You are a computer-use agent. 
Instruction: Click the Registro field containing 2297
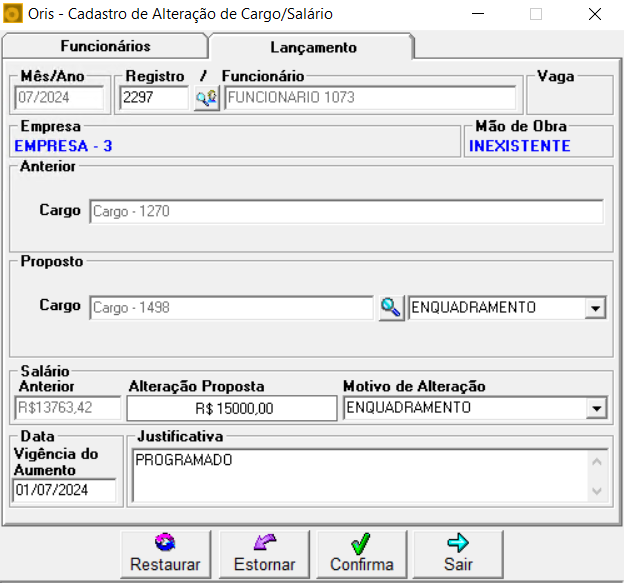pyautogui.click(x=154, y=97)
